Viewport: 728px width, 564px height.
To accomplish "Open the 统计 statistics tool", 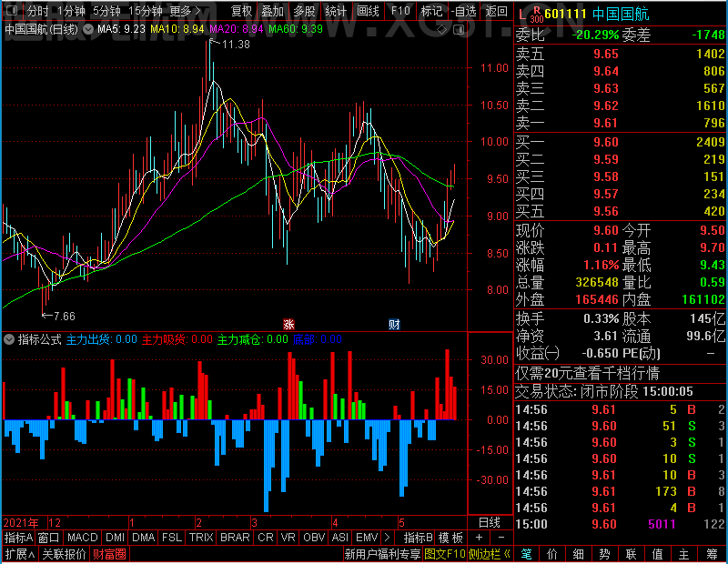I will [x=336, y=10].
